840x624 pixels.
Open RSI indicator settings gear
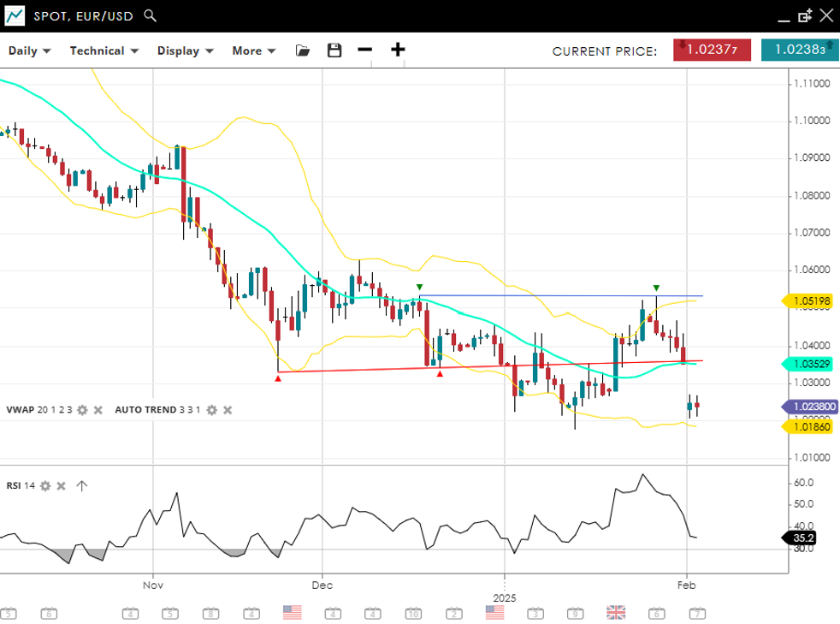pos(45,486)
